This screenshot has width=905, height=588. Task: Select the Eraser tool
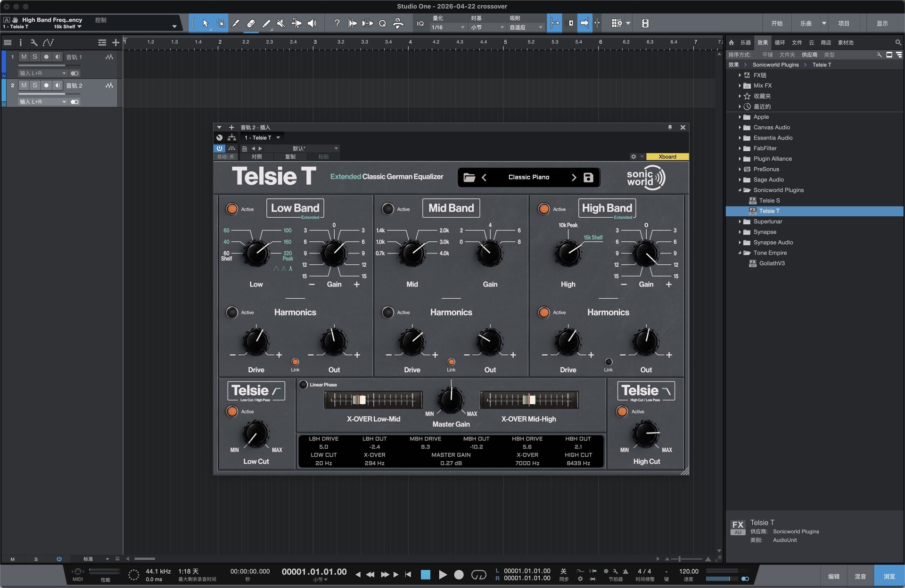(251, 23)
